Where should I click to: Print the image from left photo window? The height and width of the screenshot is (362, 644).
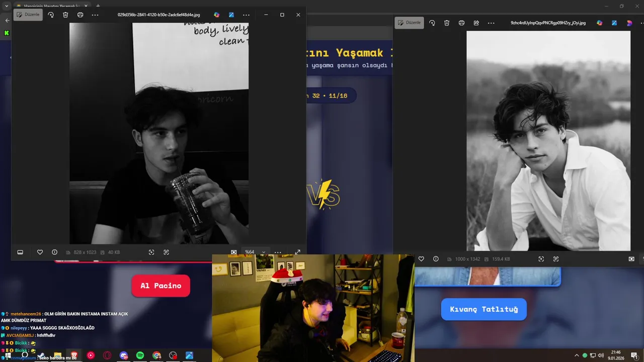coord(80,15)
